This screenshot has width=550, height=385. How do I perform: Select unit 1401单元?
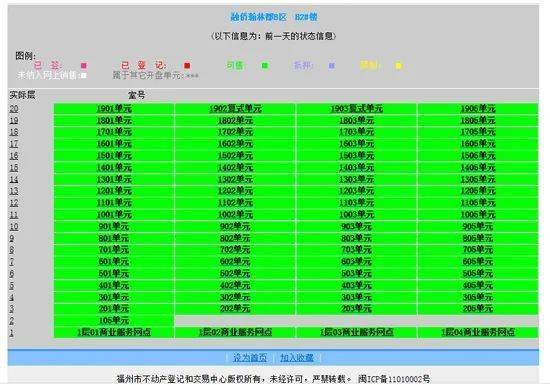[x=114, y=168]
